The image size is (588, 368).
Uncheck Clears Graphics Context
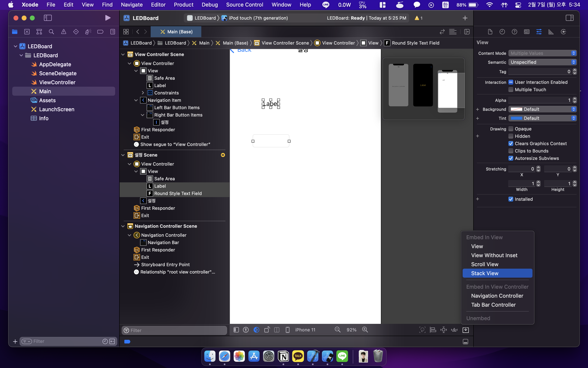tap(511, 144)
